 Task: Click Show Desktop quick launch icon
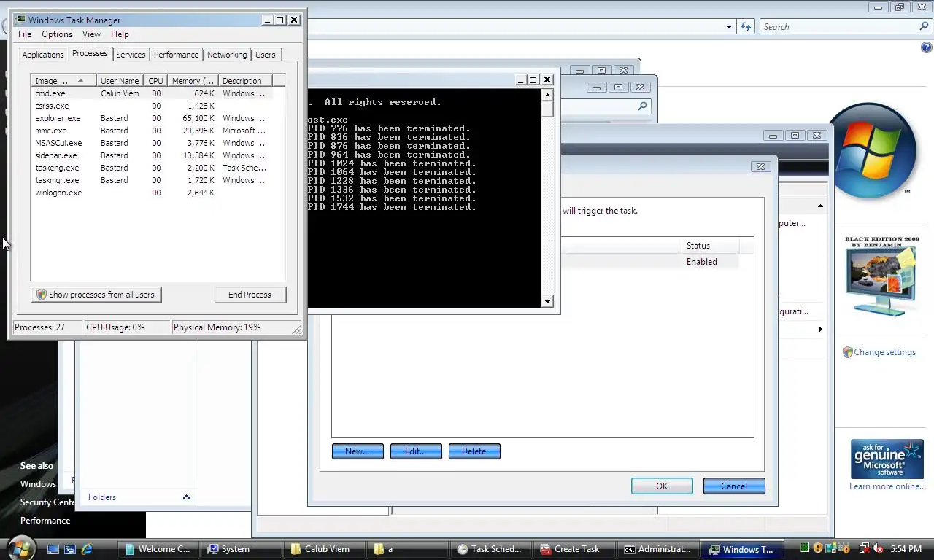(53, 549)
